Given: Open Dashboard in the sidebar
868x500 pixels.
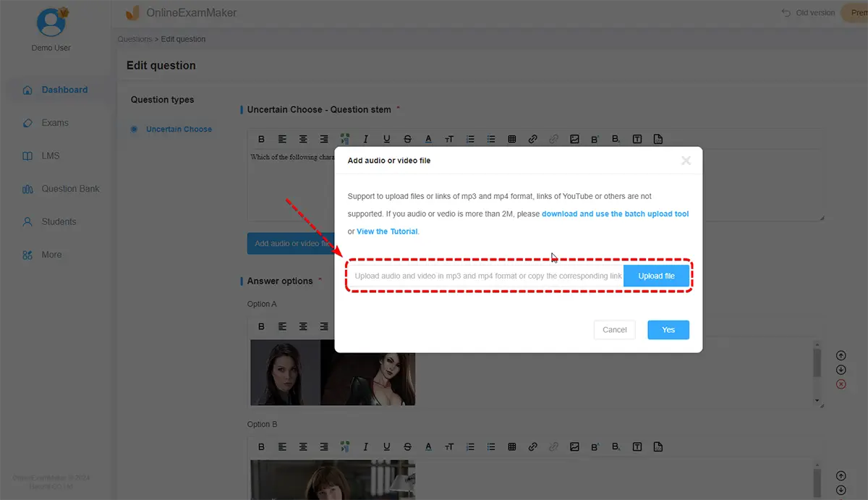Looking at the screenshot, I should coord(64,90).
